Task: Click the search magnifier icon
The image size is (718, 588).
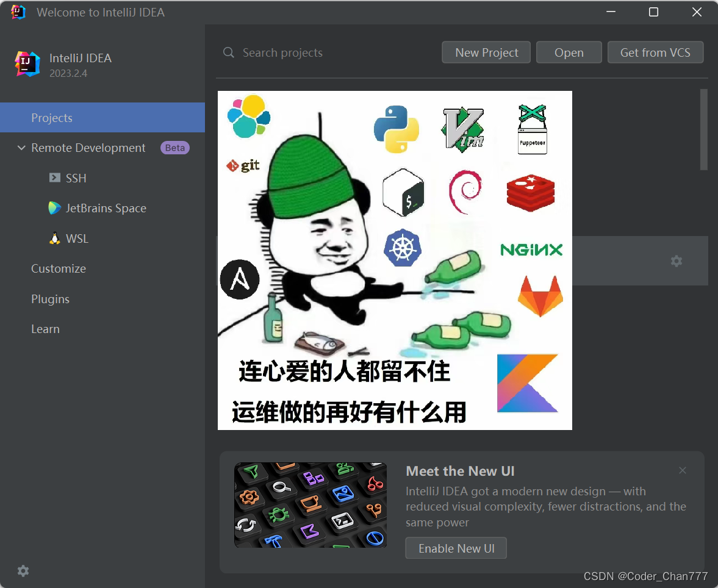Action: pos(229,52)
